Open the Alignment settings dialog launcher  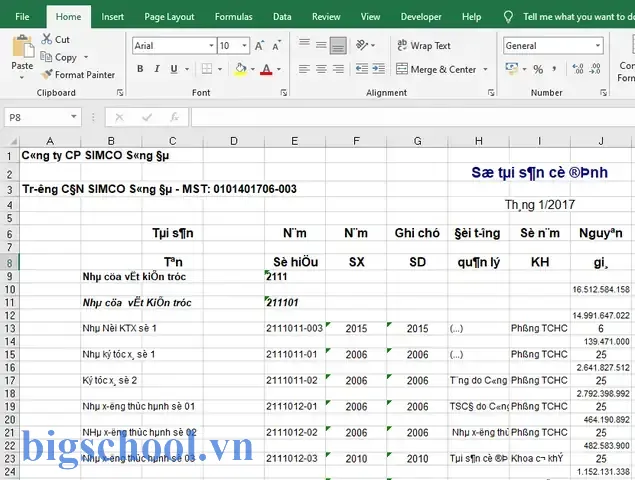(491, 93)
